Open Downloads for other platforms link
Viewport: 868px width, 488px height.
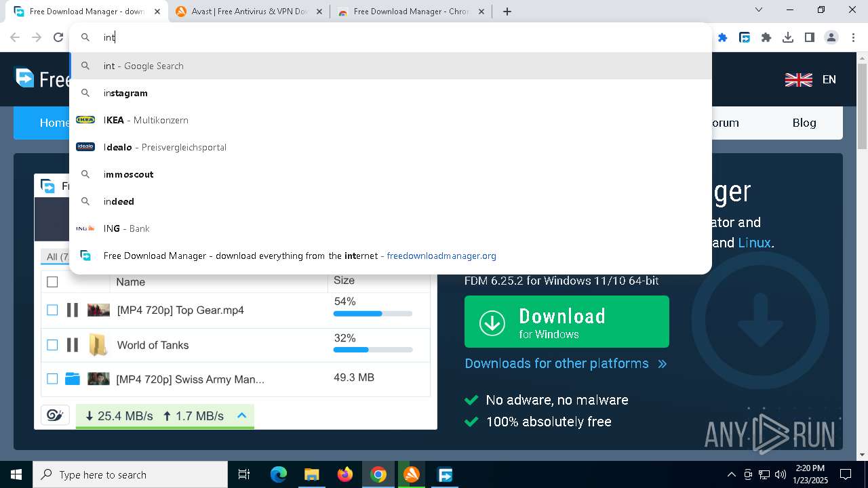[x=566, y=363]
